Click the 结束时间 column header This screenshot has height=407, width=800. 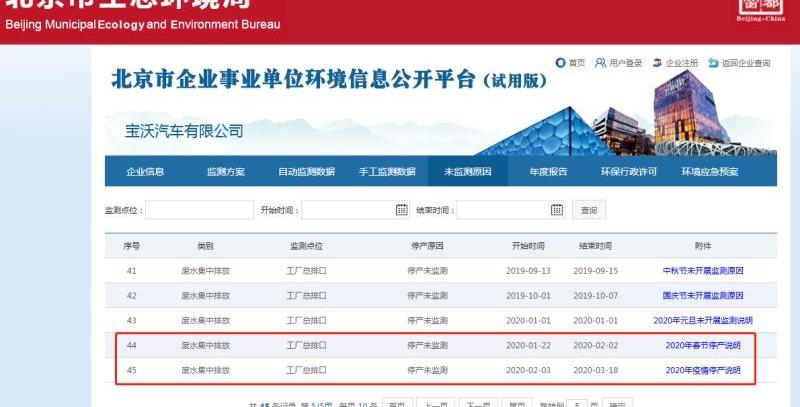(595, 246)
